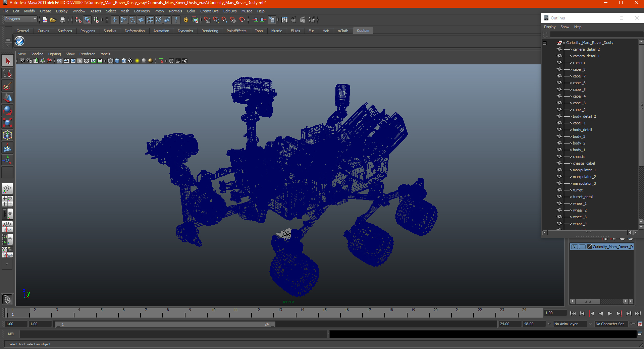Screen dimensions: 644x349
Task: Open the panel Shading menu
Action: click(x=37, y=54)
